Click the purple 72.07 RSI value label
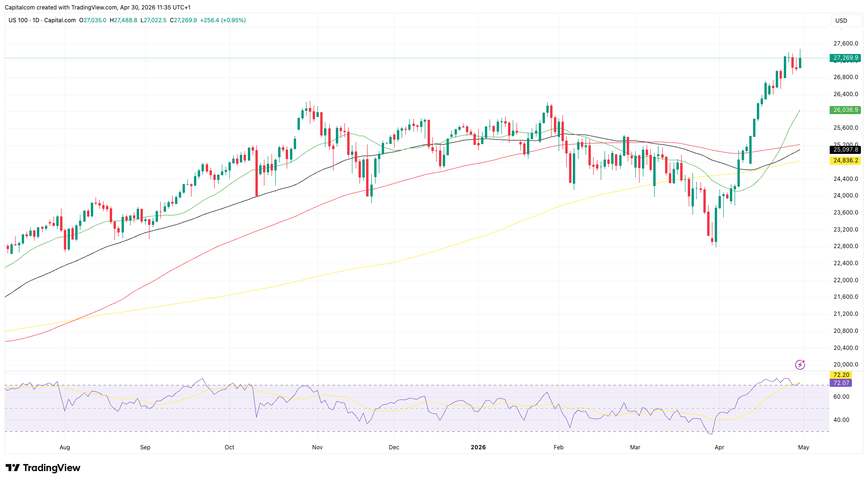 pos(841,383)
